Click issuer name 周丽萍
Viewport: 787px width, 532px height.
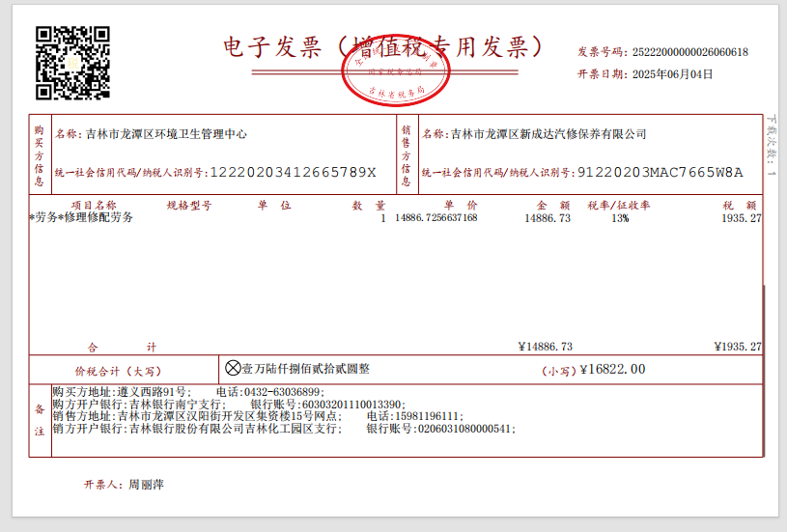(146, 485)
